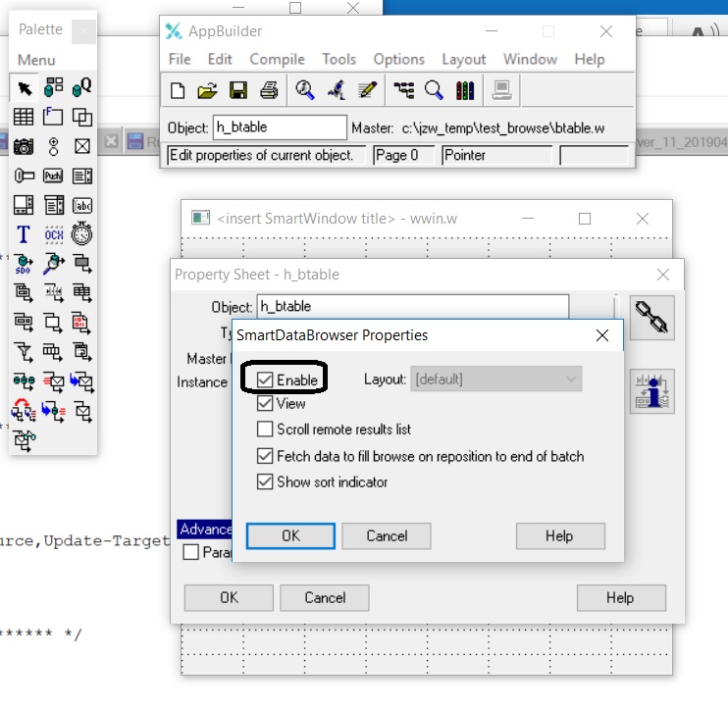The height and width of the screenshot is (708, 728).
Task: Select the Fill-In abc tool in Palette
Action: (x=82, y=205)
